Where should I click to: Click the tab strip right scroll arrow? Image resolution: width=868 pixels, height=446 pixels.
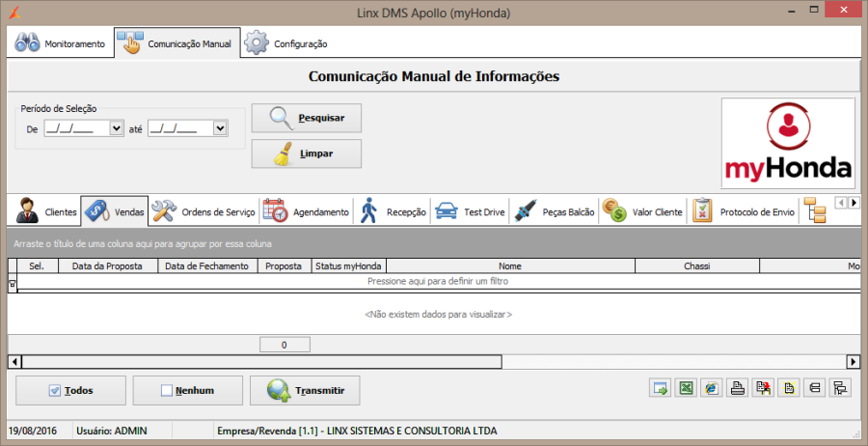854,203
